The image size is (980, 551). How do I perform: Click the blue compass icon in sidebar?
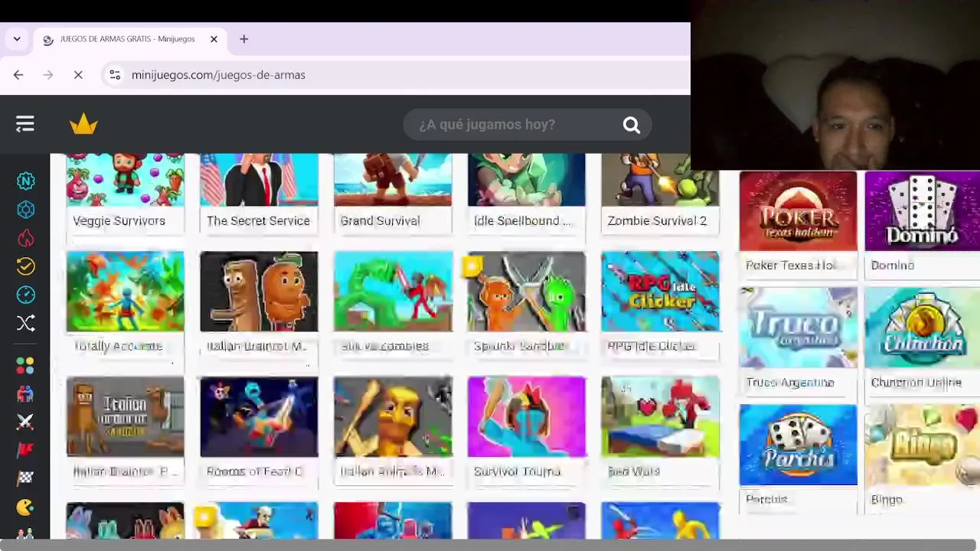click(26, 295)
